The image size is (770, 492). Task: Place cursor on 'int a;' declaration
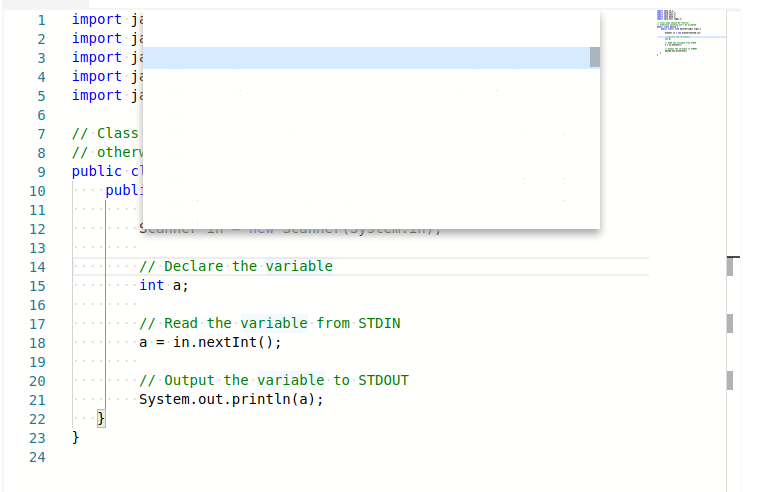point(164,285)
